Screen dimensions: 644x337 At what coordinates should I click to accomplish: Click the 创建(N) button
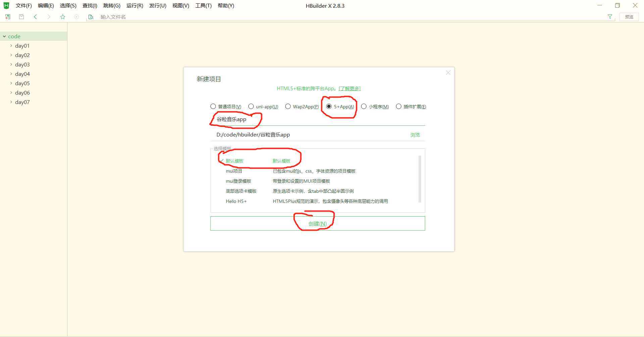[x=317, y=223]
